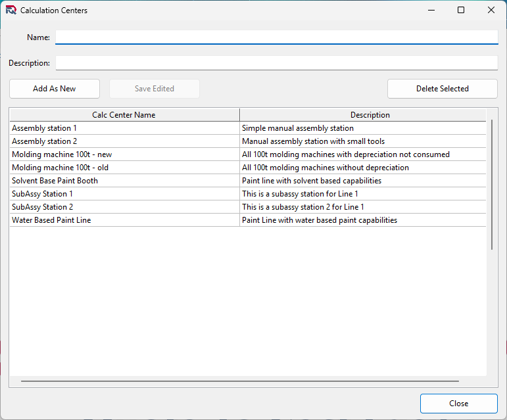Close window using title bar X

coord(491,10)
